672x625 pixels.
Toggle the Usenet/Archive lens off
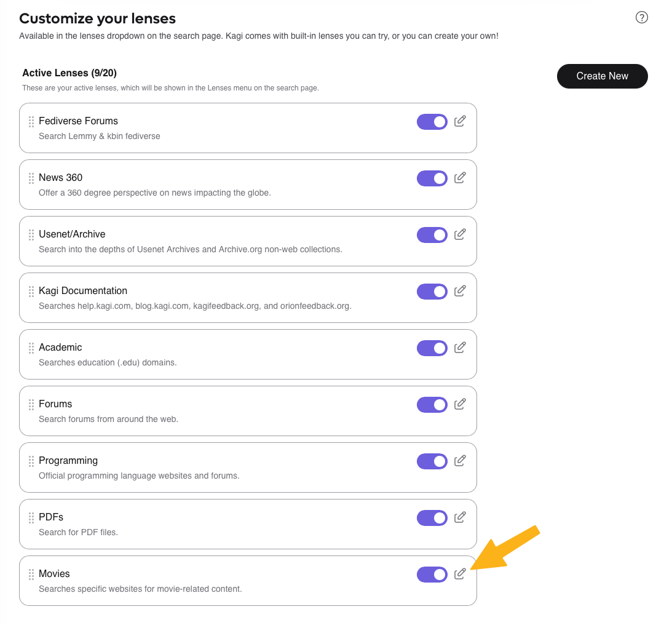click(432, 235)
